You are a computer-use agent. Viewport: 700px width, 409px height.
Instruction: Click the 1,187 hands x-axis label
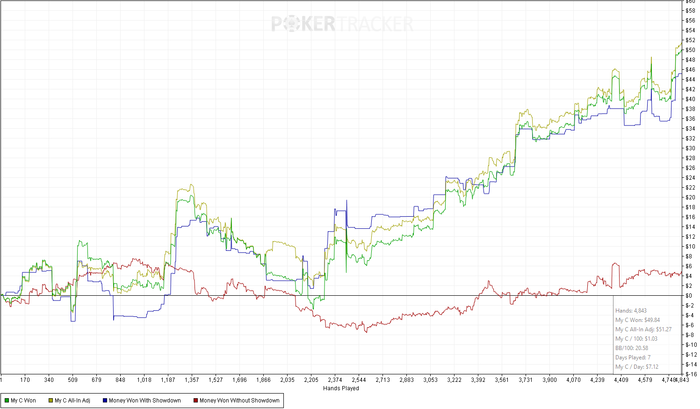(x=168, y=380)
